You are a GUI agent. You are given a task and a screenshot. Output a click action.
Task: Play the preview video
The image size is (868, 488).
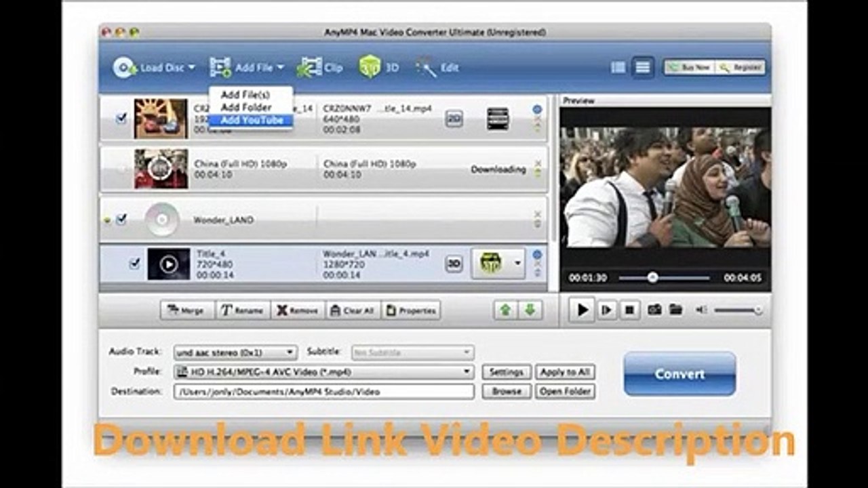(582, 310)
